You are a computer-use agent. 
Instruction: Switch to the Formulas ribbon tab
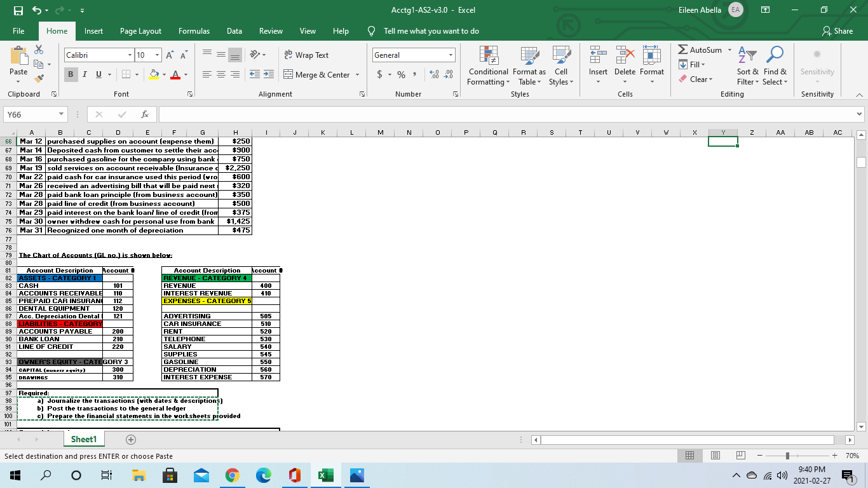[194, 30]
